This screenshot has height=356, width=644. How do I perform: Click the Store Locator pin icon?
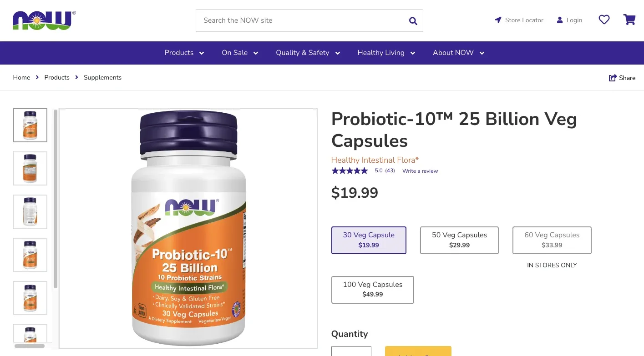coord(498,20)
